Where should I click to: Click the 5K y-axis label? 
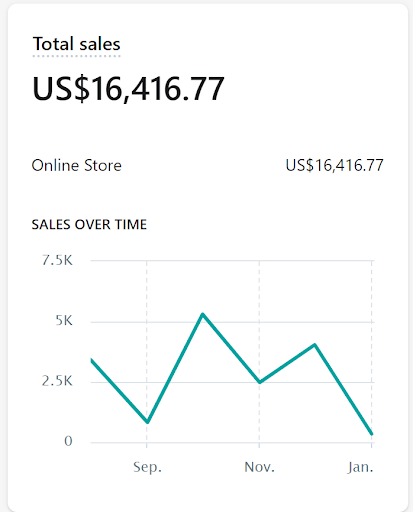(x=64, y=321)
